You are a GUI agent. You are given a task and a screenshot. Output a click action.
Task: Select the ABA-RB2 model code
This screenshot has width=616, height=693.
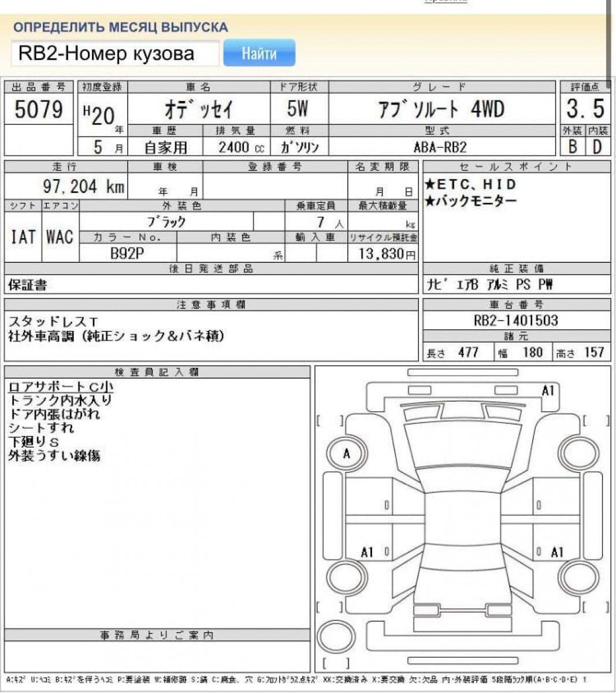click(440, 147)
